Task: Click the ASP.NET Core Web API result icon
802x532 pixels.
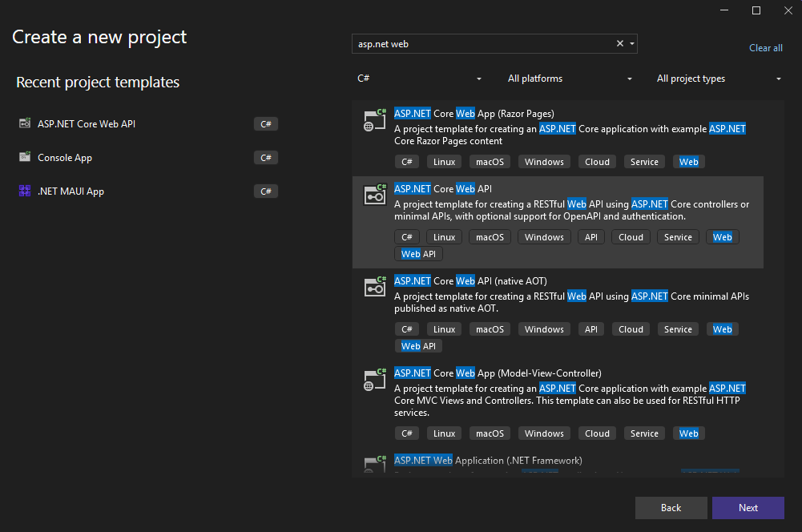Action: point(375,195)
